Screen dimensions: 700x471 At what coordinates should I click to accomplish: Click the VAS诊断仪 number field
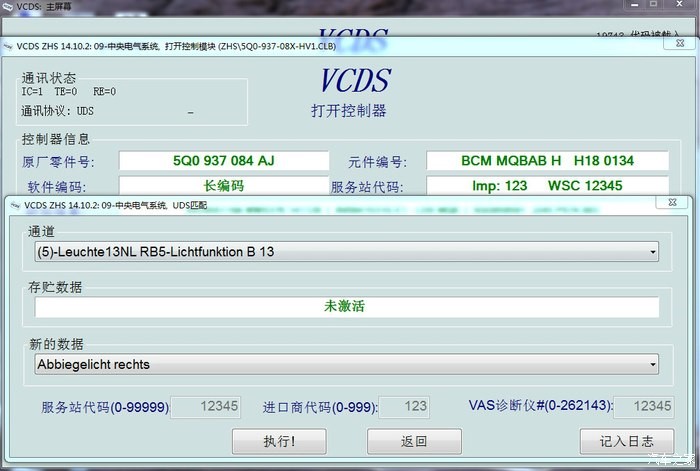click(x=643, y=407)
